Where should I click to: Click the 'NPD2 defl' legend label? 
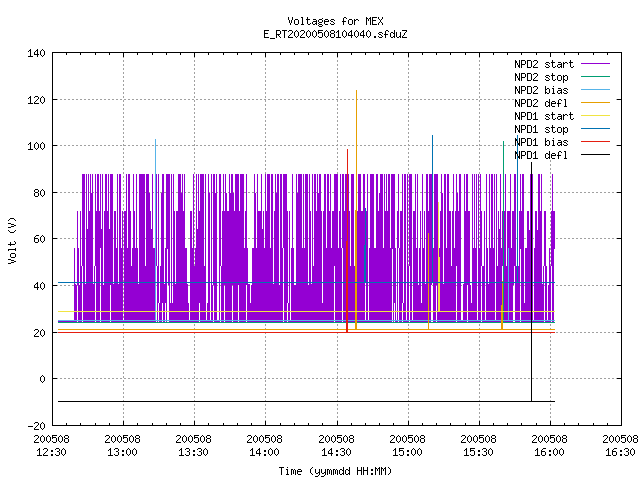[x=541, y=103]
